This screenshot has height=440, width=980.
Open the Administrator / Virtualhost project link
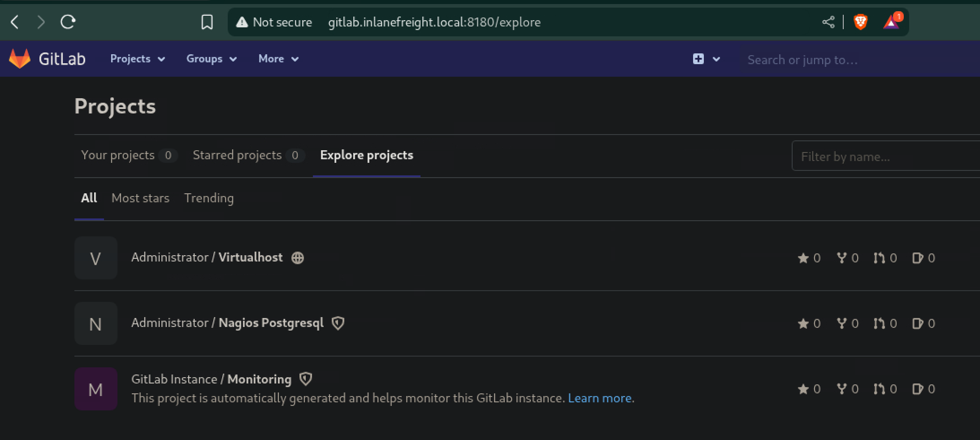[x=207, y=257]
